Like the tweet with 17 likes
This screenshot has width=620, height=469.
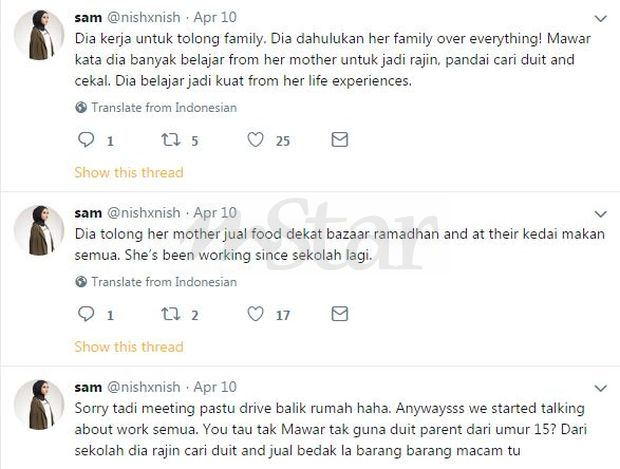(256, 315)
